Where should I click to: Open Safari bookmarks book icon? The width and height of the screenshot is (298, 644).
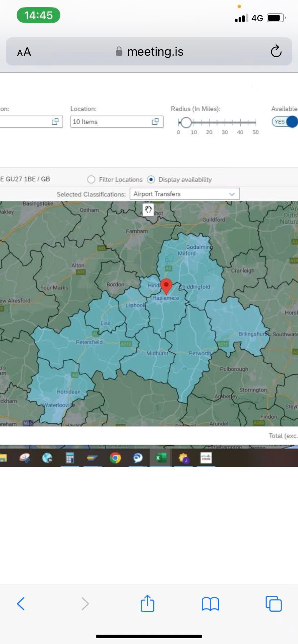(x=210, y=604)
